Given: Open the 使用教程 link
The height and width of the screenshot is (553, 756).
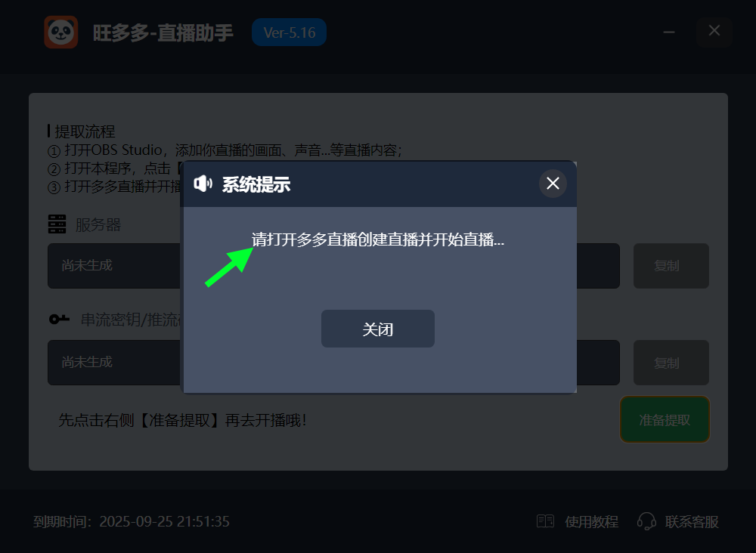Looking at the screenshot, I should pyautogui.click(x=591, y=522).
